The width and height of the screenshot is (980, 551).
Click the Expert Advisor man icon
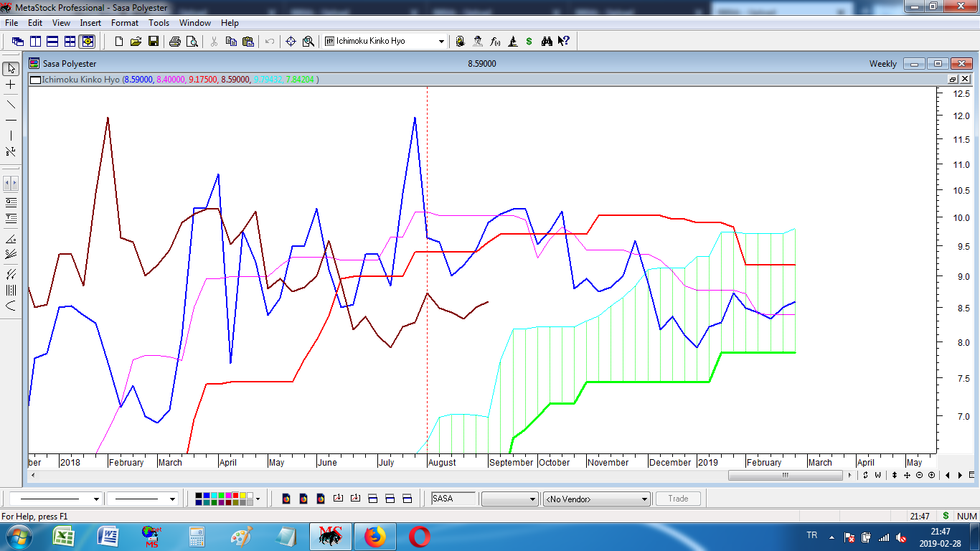pos(478,42)
